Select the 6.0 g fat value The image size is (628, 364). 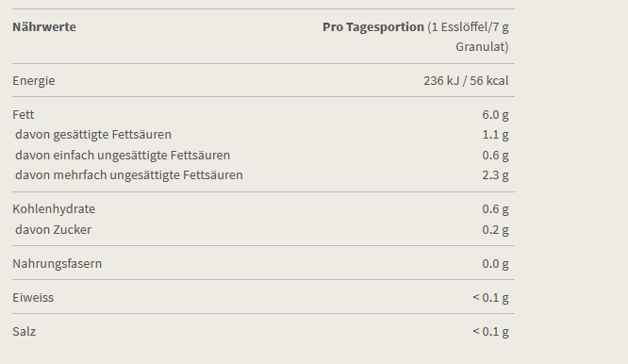tap(495, 115)
